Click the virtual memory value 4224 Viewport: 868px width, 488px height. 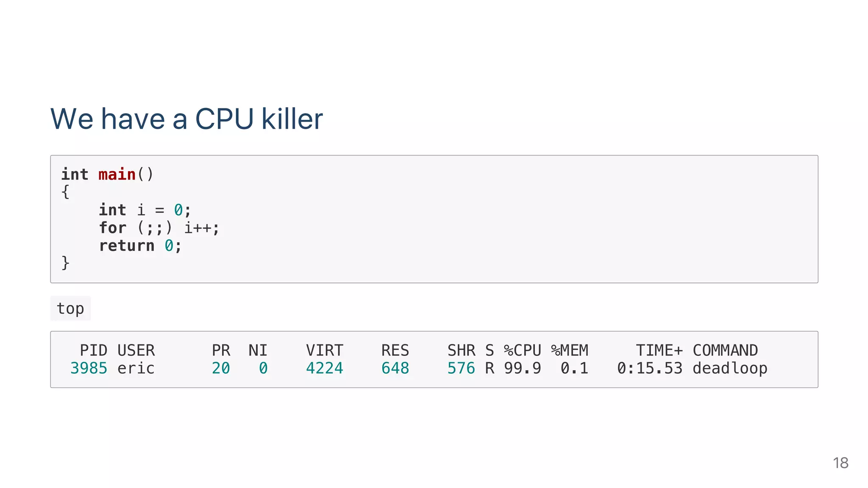click(x=324, y=368)
